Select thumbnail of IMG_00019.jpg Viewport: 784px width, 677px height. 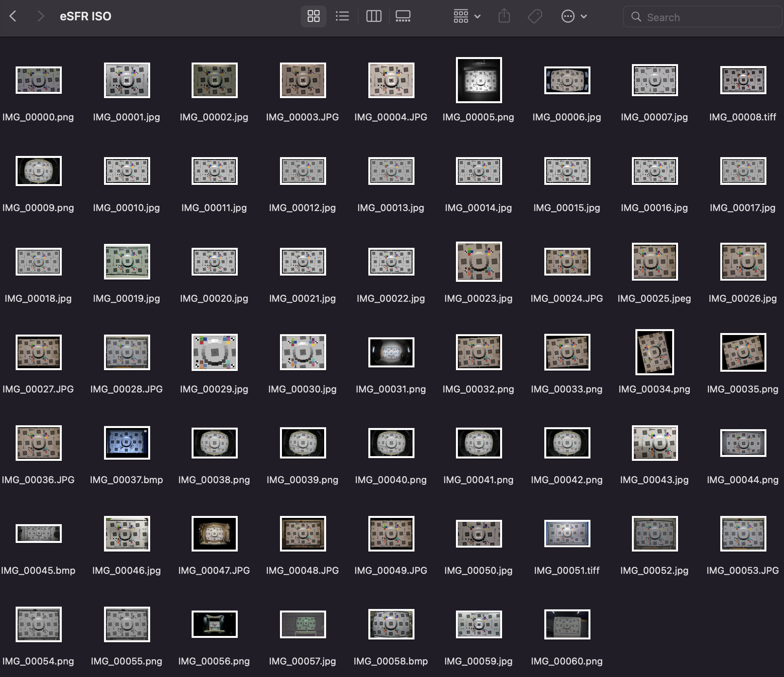click(127, 261)
